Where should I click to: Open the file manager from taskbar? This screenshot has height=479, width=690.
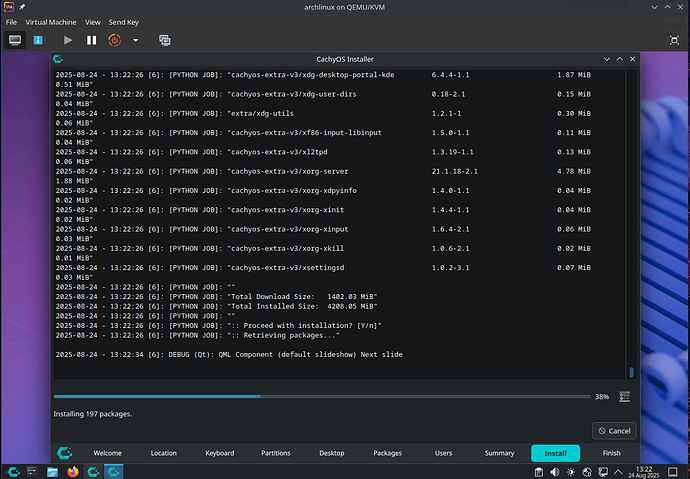tap(52, 472)
